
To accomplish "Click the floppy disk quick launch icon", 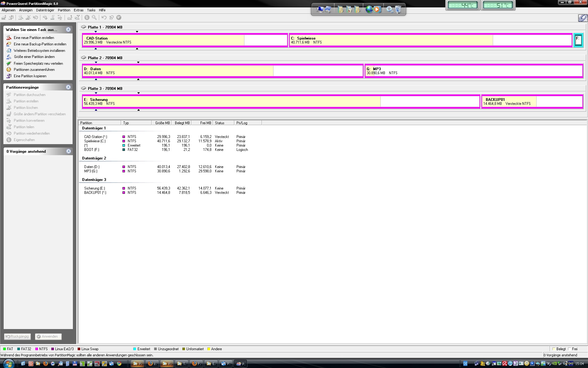I will pos(75,364).
